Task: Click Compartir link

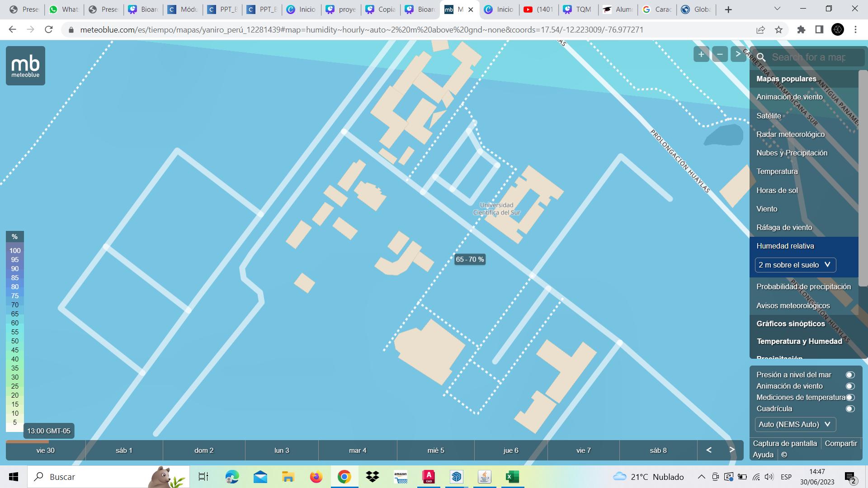Action: point(841,443)
